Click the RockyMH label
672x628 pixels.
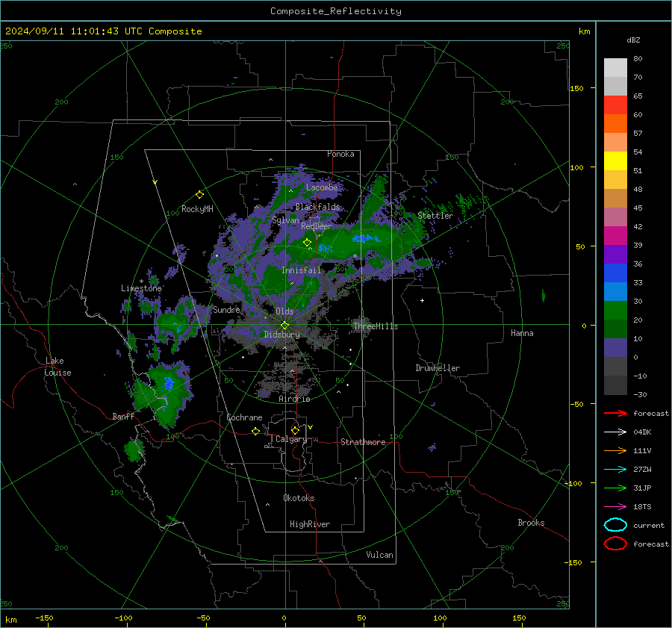[197, 209]
